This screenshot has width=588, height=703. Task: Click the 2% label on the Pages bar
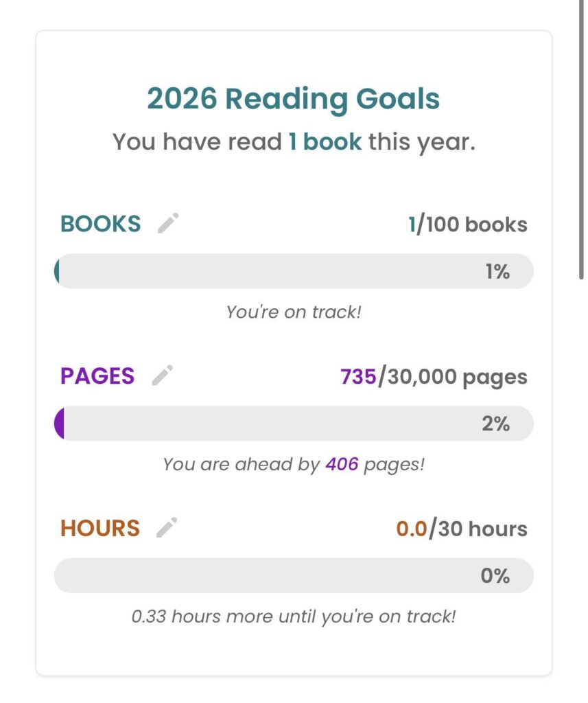coord(495,424)
